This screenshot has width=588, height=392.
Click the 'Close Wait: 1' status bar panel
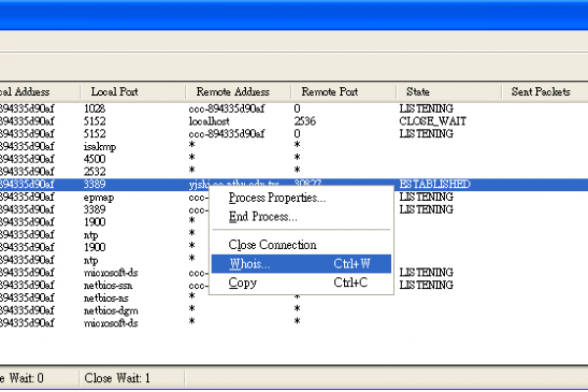[118, 377]
